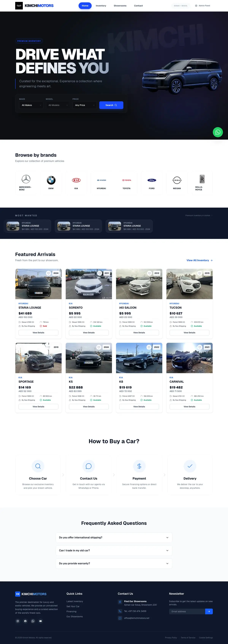The image size is (228, 644).
Task: Favorite the Staria Lounge with heart icon
Action: pos(49,273)
